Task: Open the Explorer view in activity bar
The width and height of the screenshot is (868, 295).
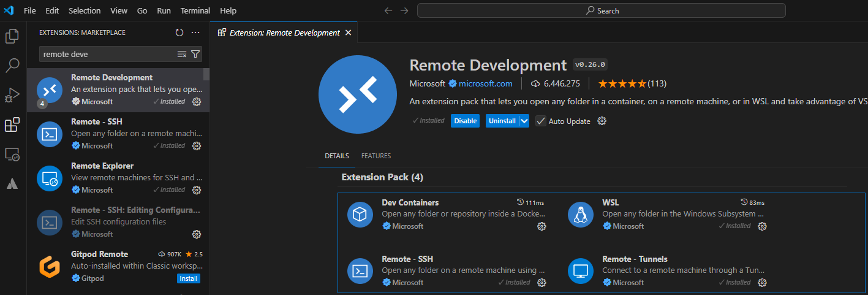Action: (x=12, y=36)
